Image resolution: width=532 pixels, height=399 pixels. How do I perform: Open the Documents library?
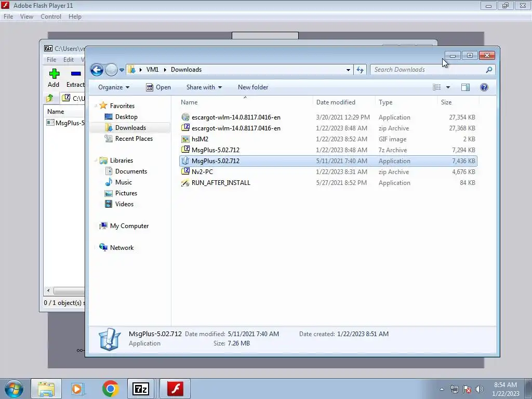[131, 171]
